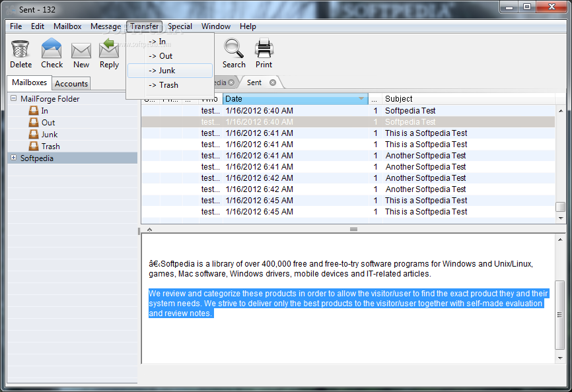The height and width of the screenshot is (392, 572).
Task: Switch to the Accounts tab
Action: point(71,84)
